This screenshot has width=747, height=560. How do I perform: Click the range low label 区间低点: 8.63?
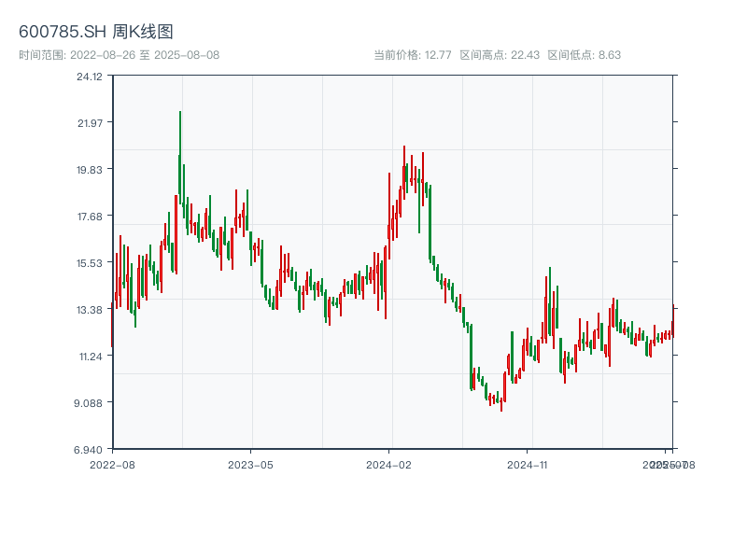[585, 55]
